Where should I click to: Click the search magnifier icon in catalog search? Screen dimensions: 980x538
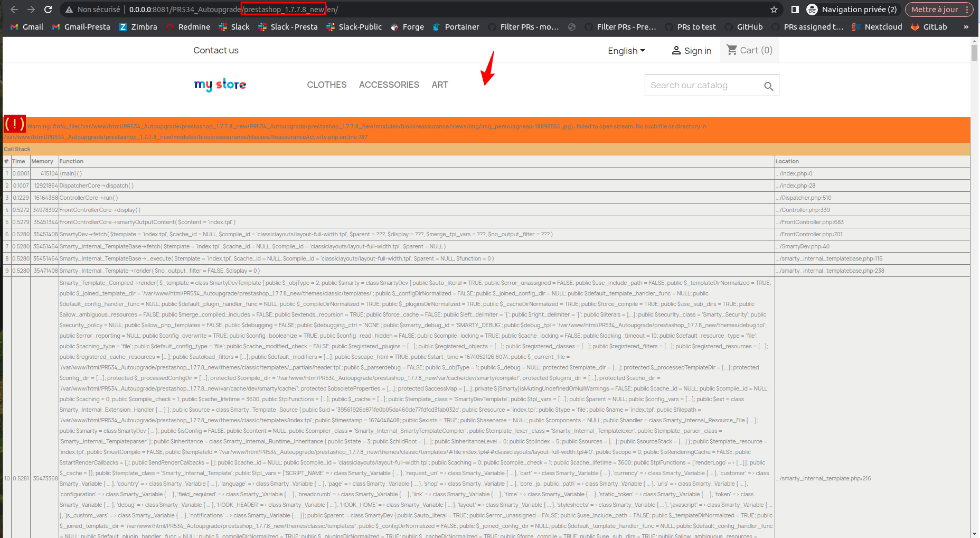(x=768, y=85)
